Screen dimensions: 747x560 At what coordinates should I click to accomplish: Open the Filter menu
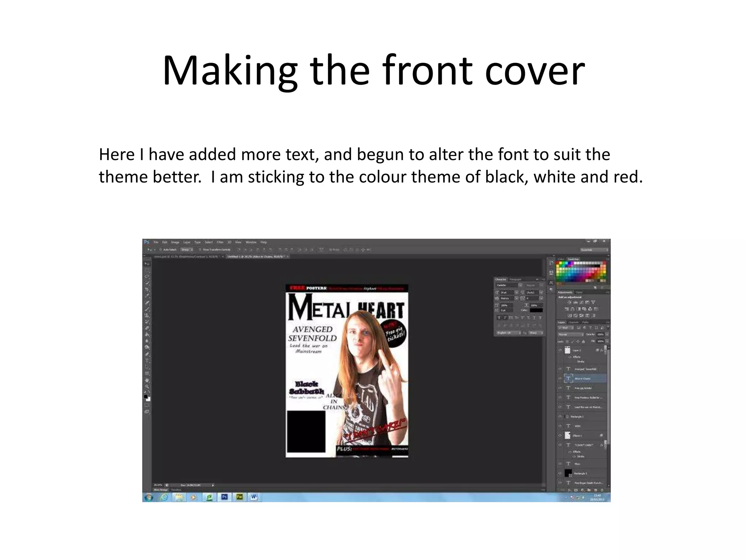click(x=220, y=242)
